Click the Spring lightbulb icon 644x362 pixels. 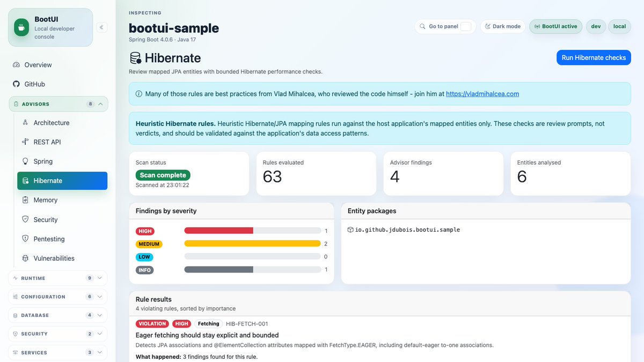tap(25, 161)
